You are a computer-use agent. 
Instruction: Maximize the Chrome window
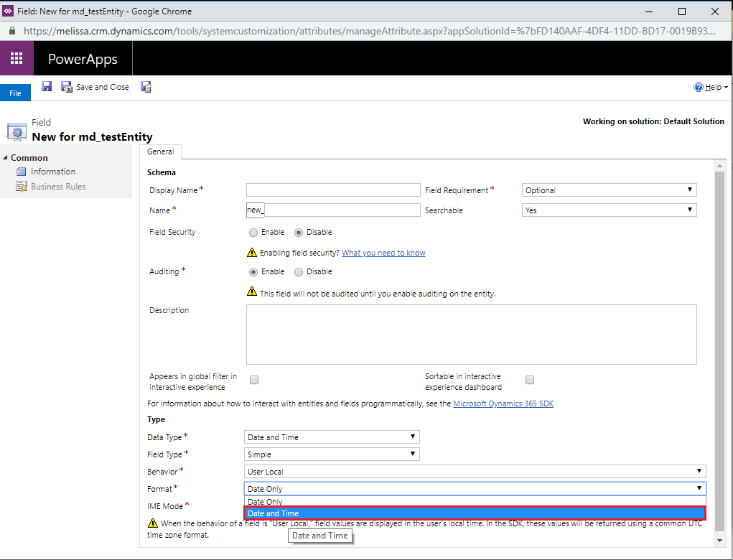pyautogui.click(x=682, y=11)
